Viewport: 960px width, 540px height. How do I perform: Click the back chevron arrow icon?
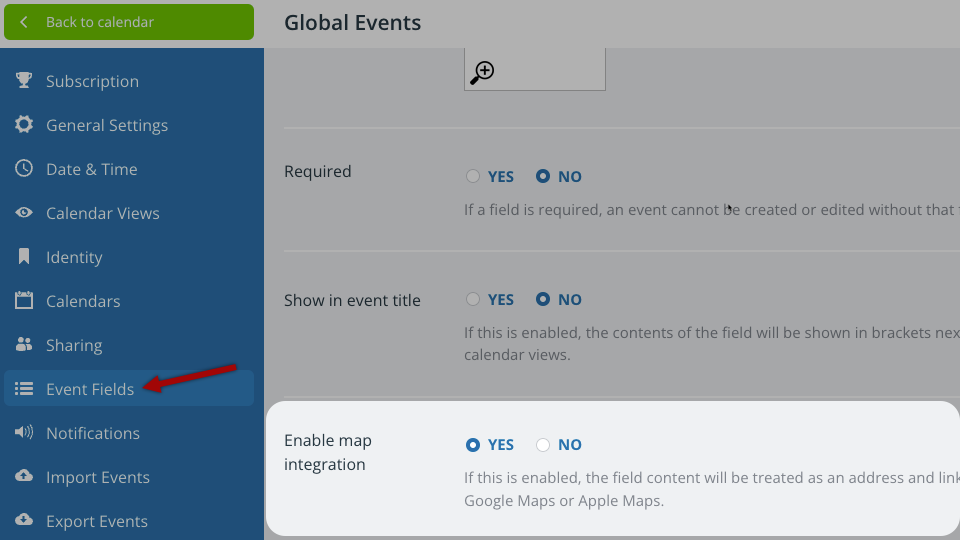[24, 22]
